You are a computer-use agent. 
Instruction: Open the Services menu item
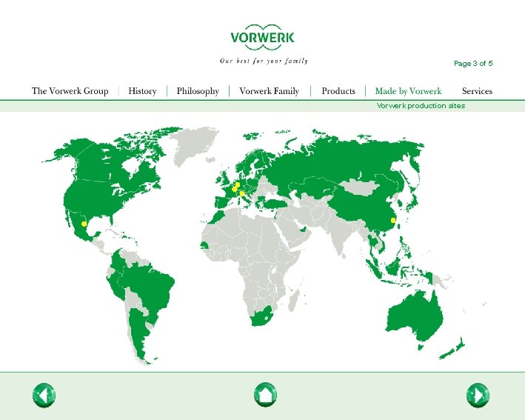(477, 91)
